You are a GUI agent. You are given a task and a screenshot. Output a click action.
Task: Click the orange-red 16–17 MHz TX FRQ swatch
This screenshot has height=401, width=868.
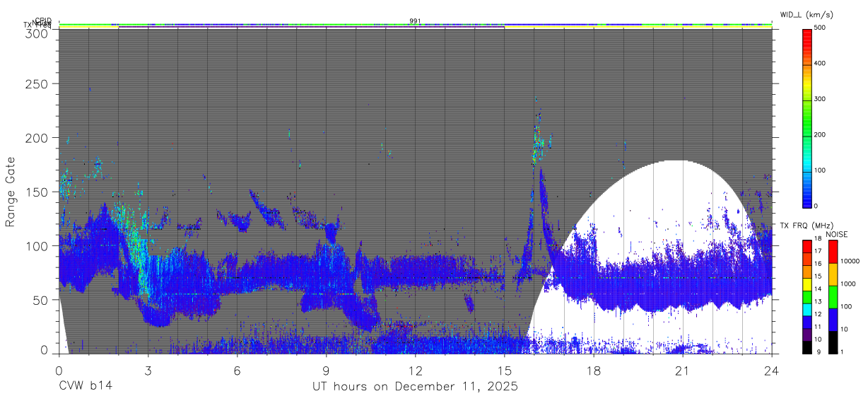(x=807, y=257)
